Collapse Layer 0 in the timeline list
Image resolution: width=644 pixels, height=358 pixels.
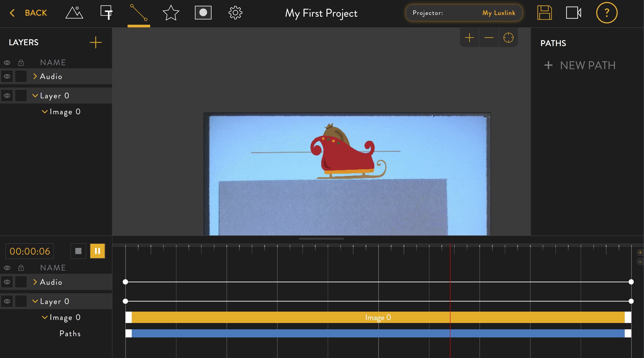coord(35,301)
